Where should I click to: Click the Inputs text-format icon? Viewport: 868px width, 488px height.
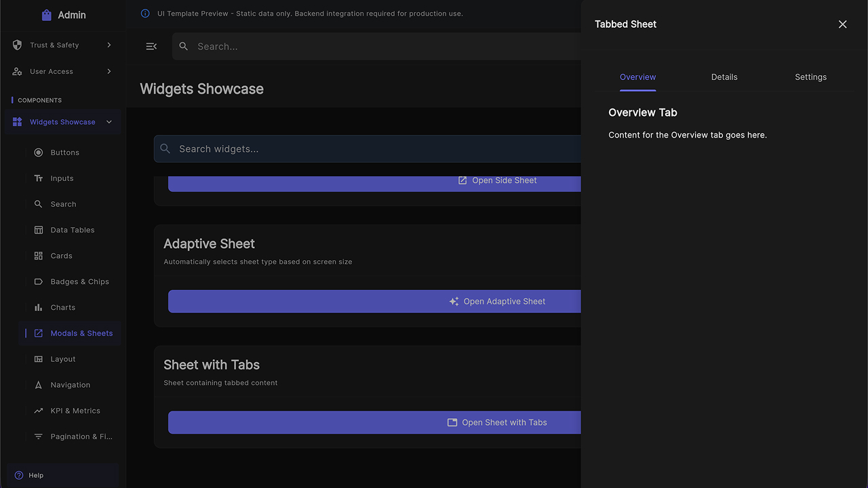coord(39,178)
